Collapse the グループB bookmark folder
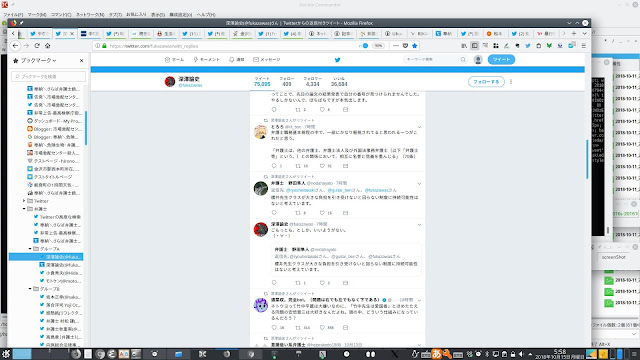The height and width of the screenshot is (360, 640). pyautogui.click(x=30, y=289)
